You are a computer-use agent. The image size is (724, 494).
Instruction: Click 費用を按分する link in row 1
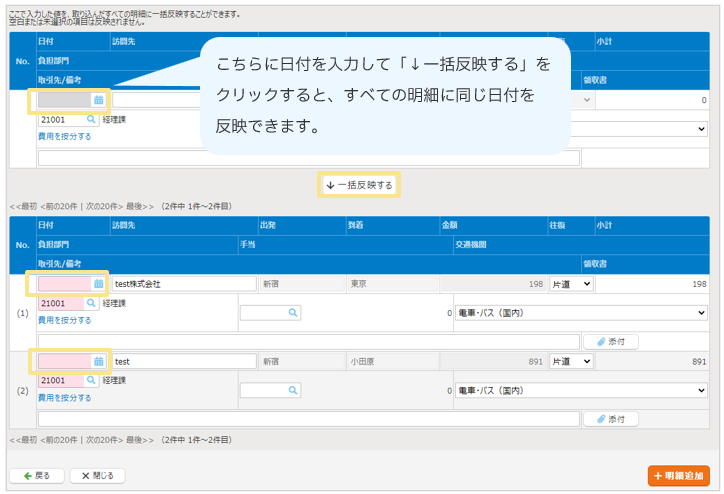coord(64,320)
